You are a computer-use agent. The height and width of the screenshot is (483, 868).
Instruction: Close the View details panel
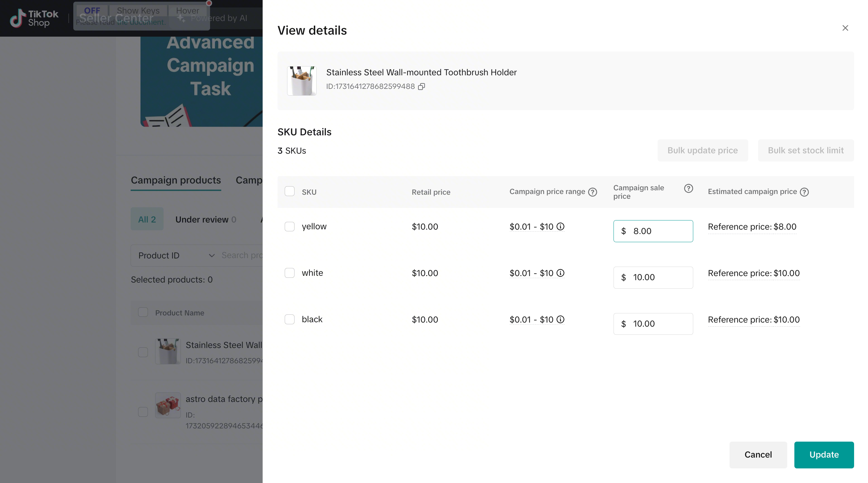point(845,28)
